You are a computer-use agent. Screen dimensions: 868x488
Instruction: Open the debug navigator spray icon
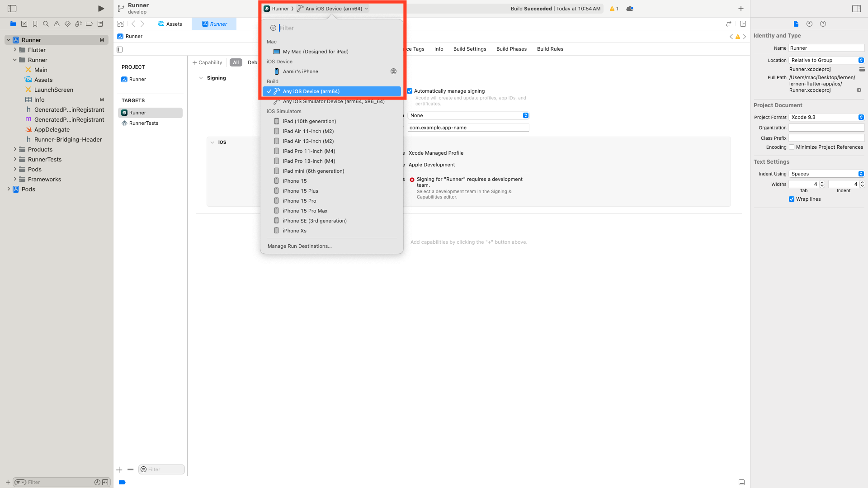pos(78,24)
